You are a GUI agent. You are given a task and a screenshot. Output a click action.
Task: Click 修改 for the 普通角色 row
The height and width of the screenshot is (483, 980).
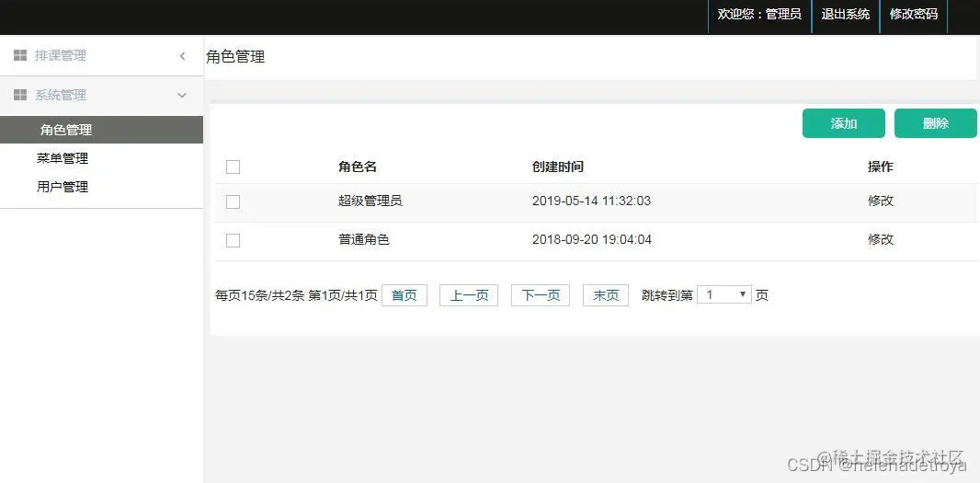coord(881,239)
